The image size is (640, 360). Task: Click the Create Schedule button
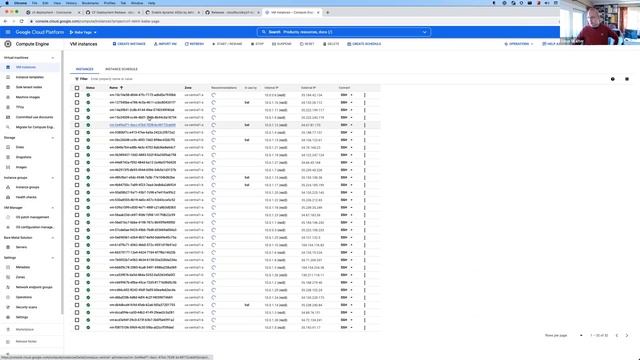pyautogui.click(x=364, y=44)
